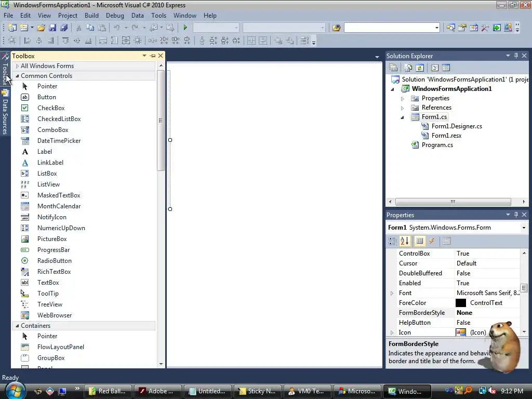Click the View Designer icon in Solution Explorer

coord(446,68)
